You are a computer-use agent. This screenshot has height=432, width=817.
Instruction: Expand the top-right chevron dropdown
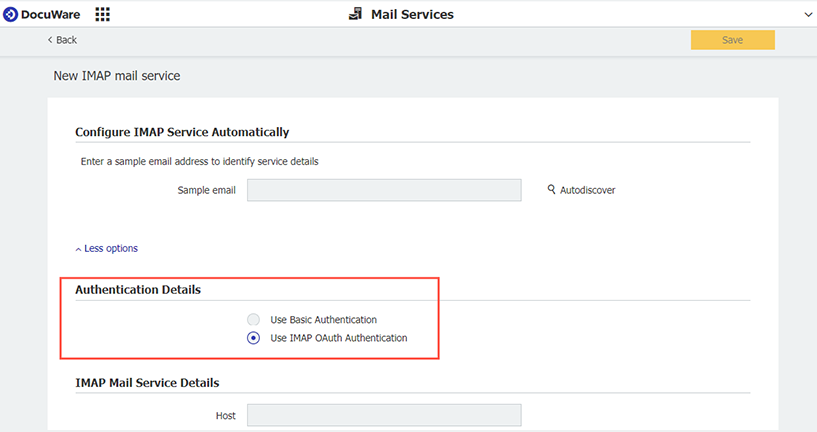[808, 14]
